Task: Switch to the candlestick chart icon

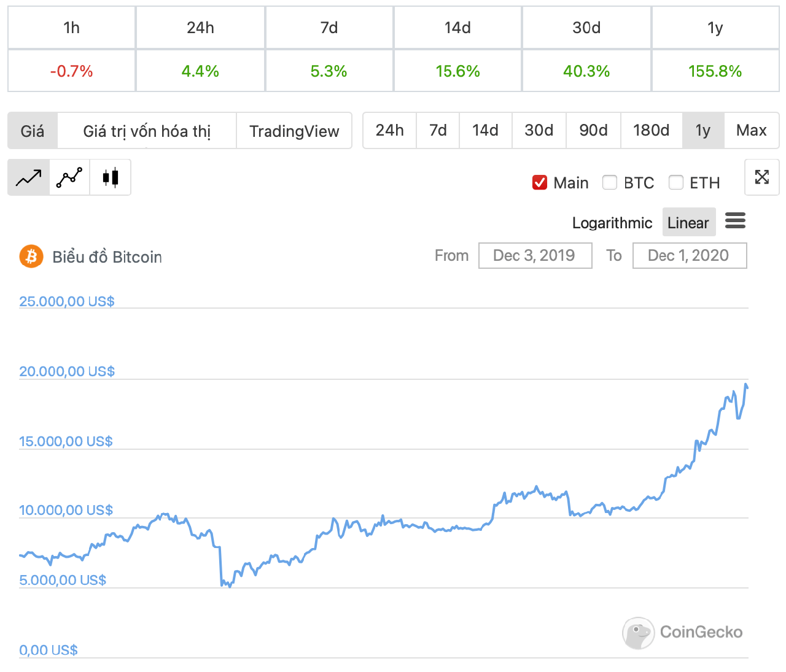Action: 111,177
